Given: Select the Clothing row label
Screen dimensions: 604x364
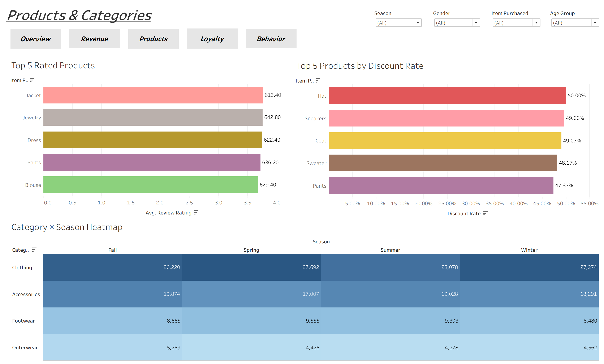Looking at the screenshot, I should 22,267.
